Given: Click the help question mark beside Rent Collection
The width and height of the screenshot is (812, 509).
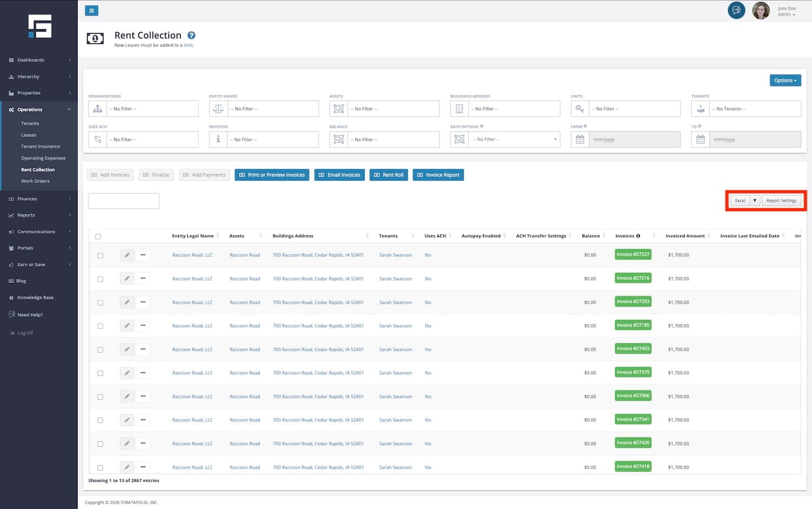Looking at the screenshot, I should coord(191,36).
